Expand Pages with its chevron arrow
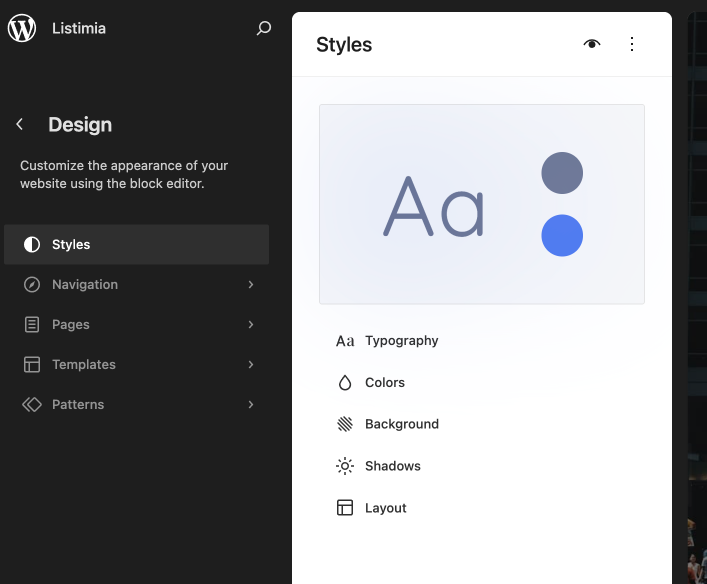 click(251, 325)
